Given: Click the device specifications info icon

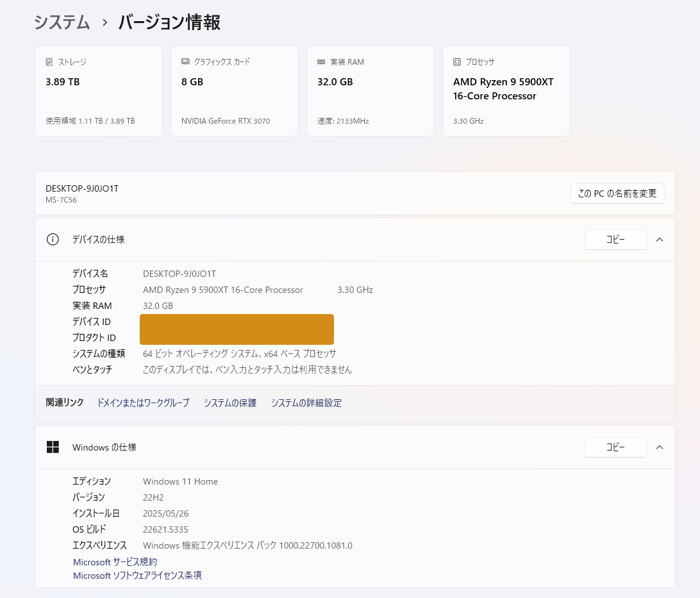Looking at the screenshot, I should pyautogui.click(x=53, y=240).
